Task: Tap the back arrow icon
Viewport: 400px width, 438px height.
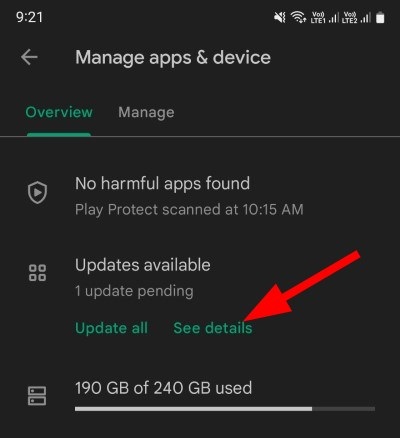Action: pos(29,57)
